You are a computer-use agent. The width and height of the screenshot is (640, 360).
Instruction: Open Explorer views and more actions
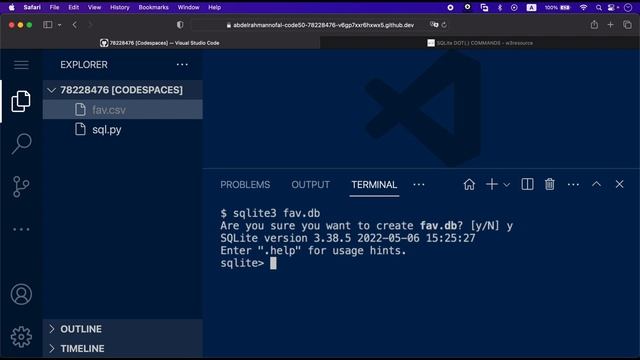point(182,64)
